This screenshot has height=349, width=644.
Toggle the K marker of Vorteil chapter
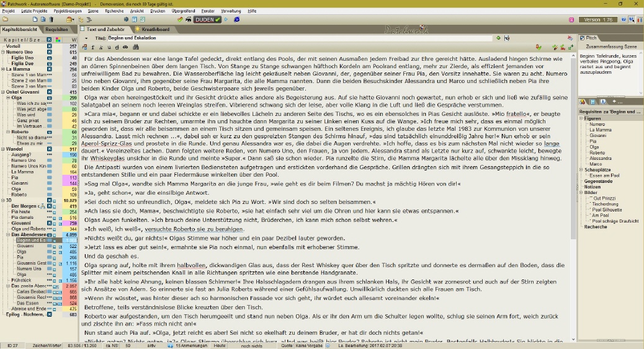click(49, 46)
